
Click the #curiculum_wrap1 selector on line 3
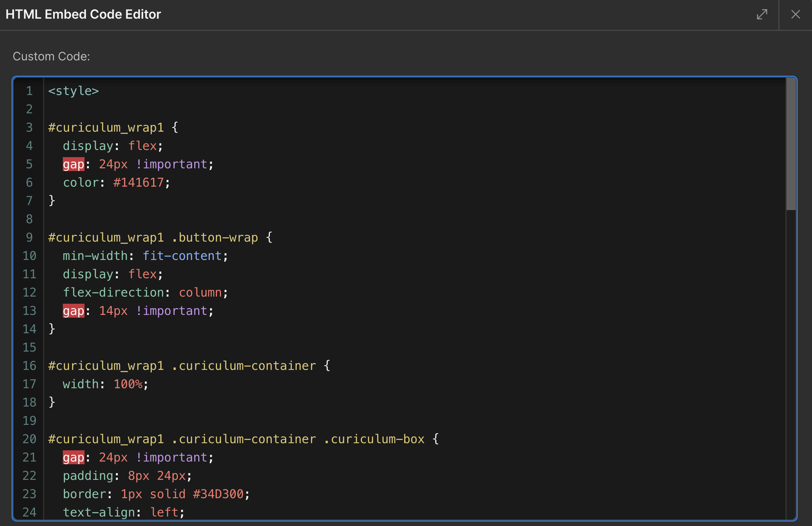[106, 128]
